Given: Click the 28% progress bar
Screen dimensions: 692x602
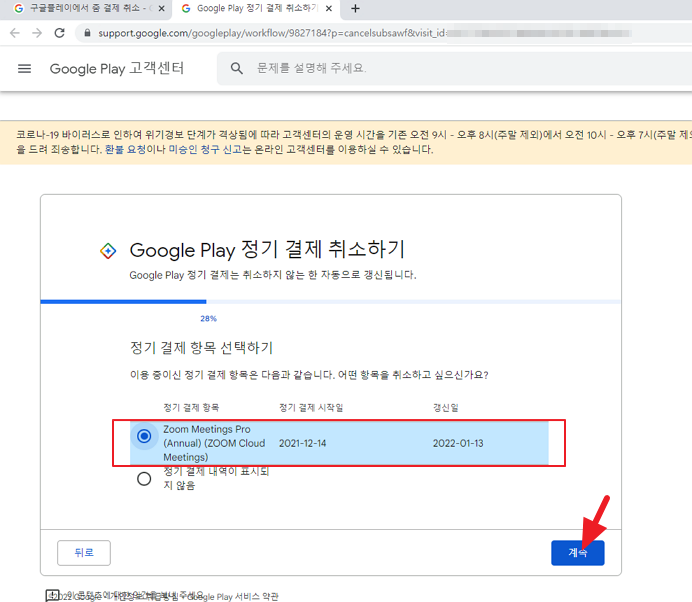Looking at the screenshot, I should click(x=330, y=302).
